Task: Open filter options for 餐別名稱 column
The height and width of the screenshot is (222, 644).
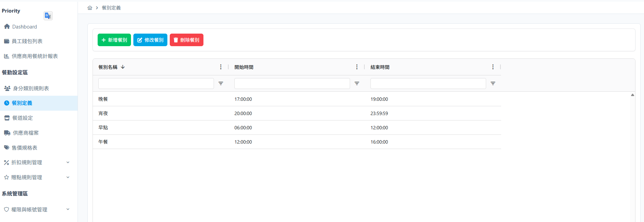Action: click(x=221, y=84)
